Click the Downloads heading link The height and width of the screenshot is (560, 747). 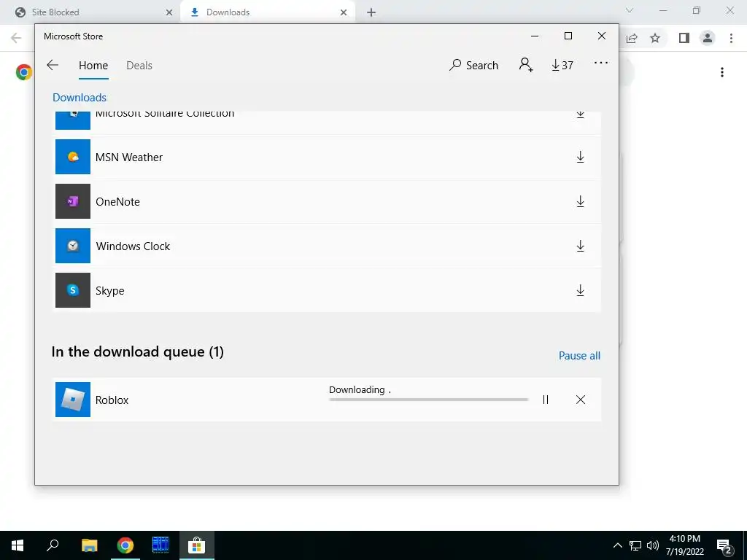coord(80,98)
